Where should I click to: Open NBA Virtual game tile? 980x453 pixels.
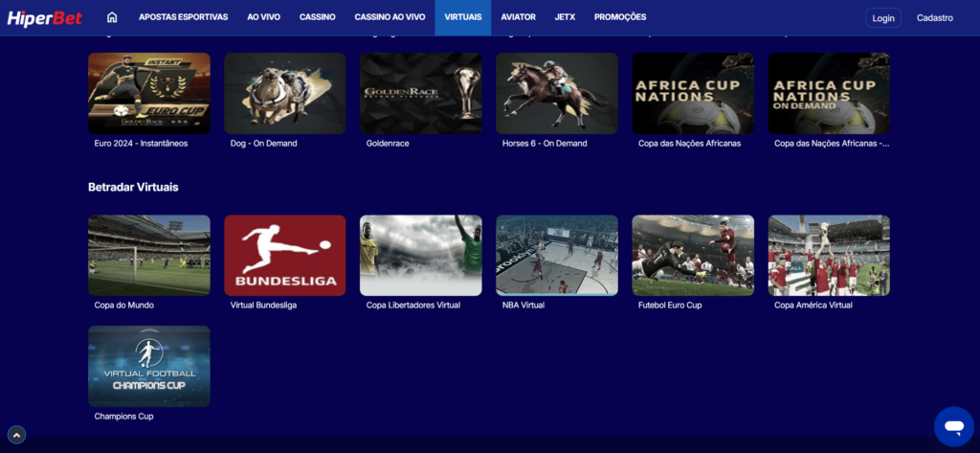[x=556, y=255]
